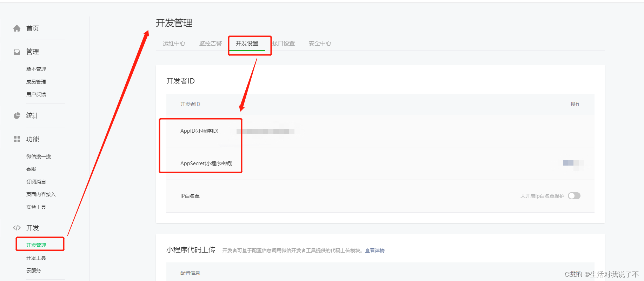This screenshot has height=281, width=644.
Task: Open 开发工具 in the sidebar
Action: click(36, 258)
